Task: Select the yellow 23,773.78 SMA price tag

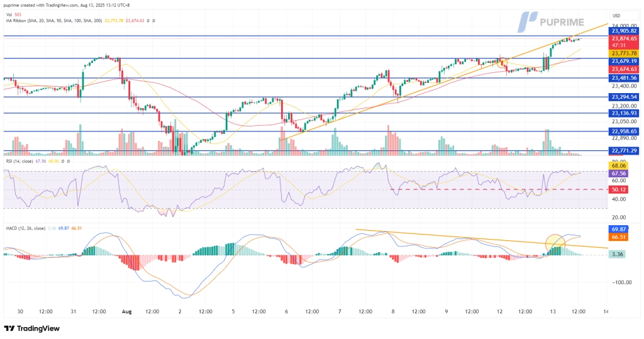Action: tap(623, 53)
